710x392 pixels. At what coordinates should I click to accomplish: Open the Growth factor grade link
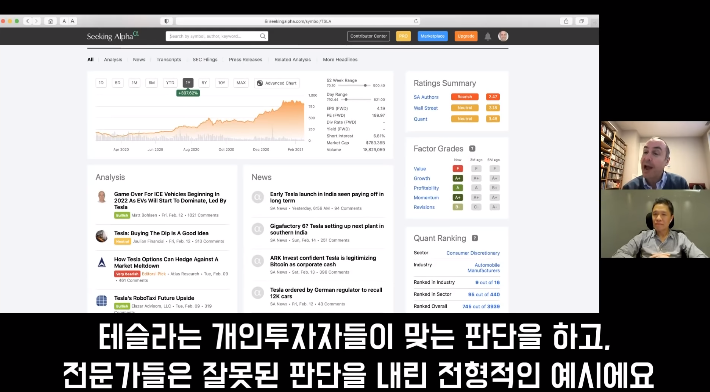422,178
